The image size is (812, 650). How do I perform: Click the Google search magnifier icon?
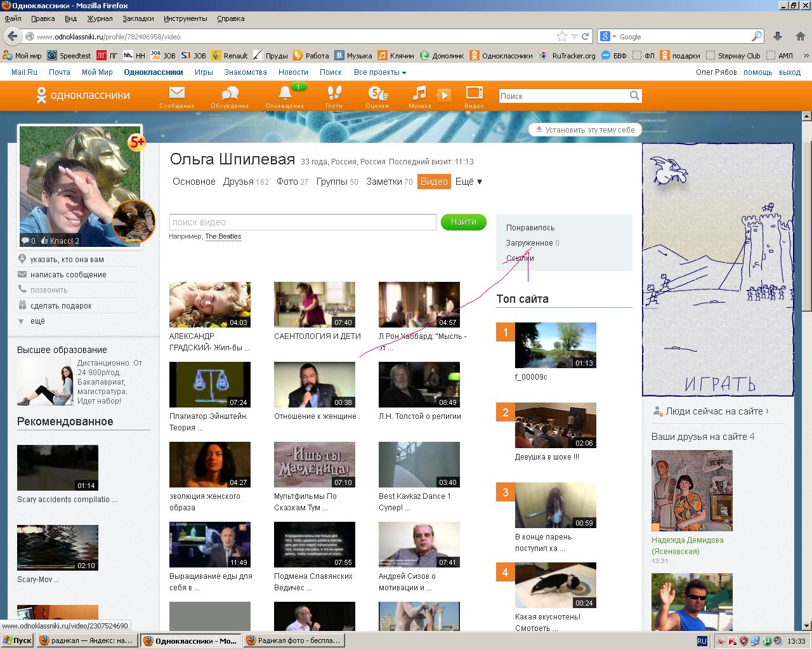[756, 36]
